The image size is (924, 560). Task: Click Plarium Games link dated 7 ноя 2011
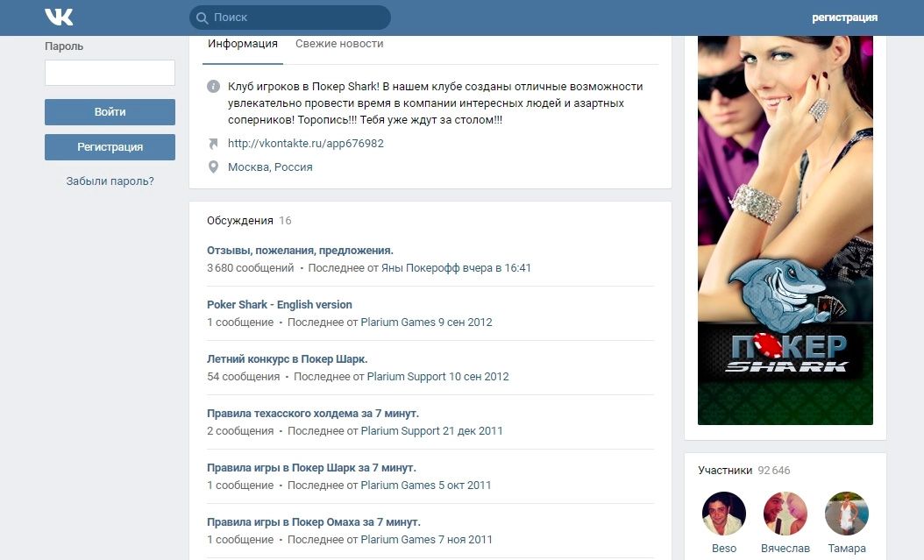point(398,539)
